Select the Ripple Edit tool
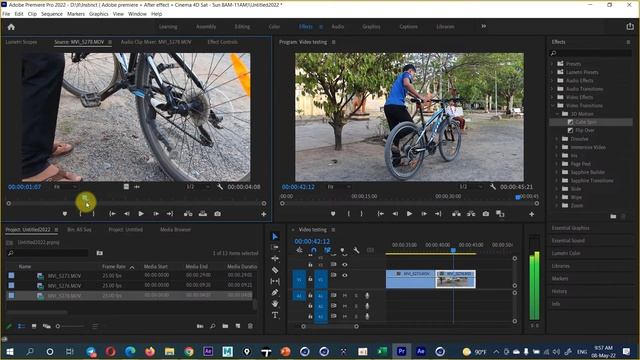The height and width of the screenshot is (360, 640). [x=275, y=259]
